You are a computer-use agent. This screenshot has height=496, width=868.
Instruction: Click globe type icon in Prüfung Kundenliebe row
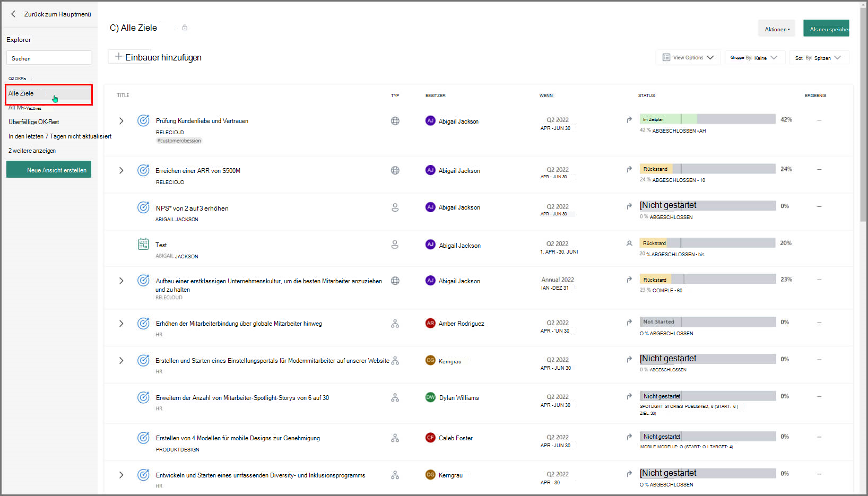pyautogui.click(x=395, y=121)
